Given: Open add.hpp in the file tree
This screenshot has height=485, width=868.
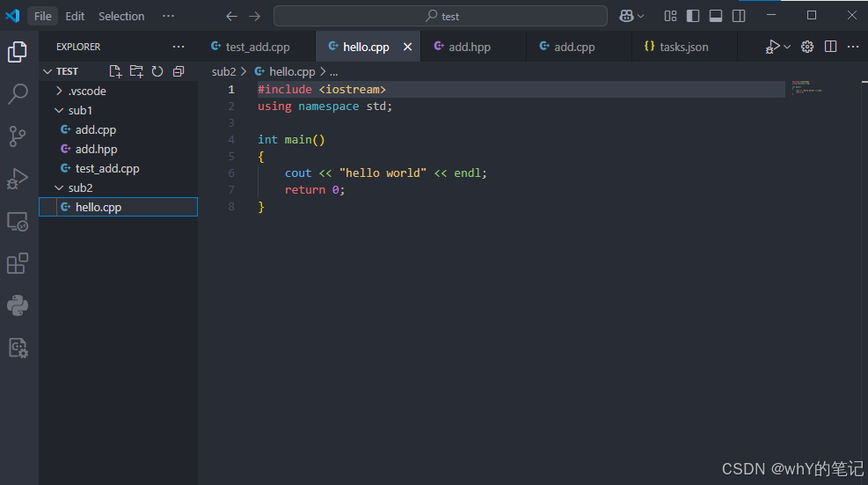Looking at the screenshot, I should click(x=119, y=149).
